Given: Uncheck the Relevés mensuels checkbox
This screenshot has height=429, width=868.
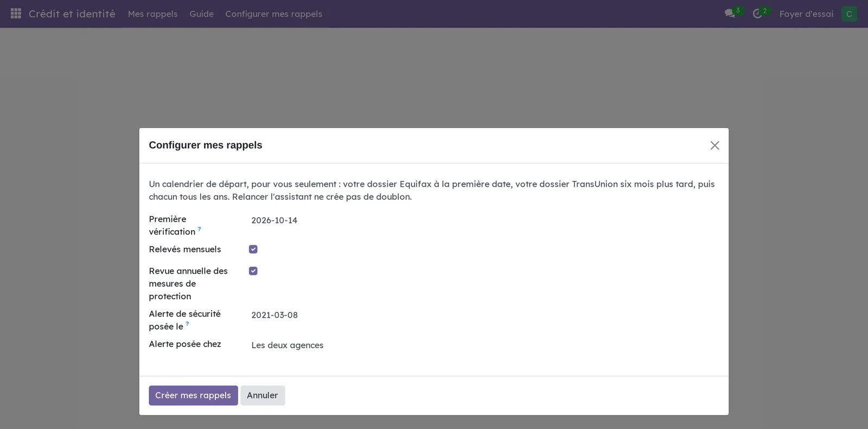Looking at the screenshot, I should [253, 249].
